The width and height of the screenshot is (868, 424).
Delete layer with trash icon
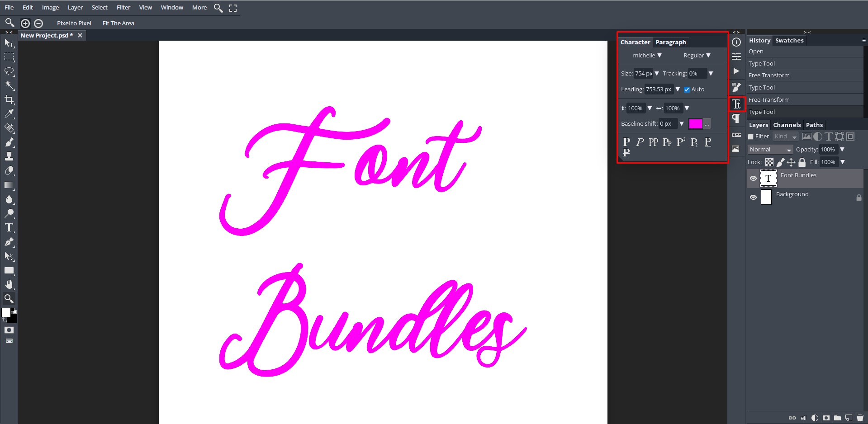(860, 418)
